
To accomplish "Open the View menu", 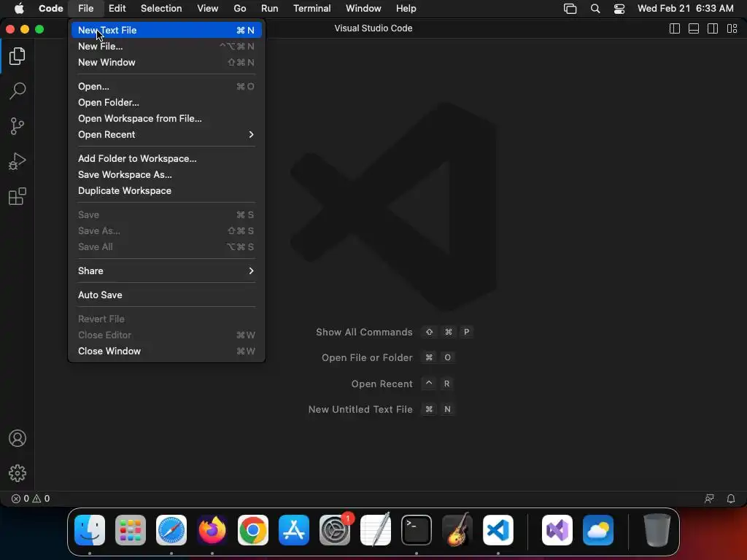I will [208, 9].
